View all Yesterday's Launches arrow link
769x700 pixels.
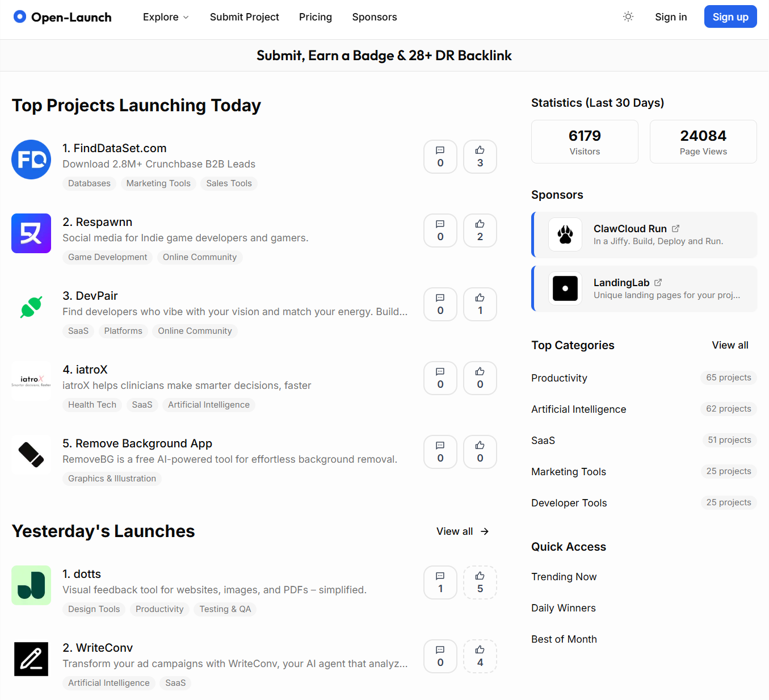463,531
